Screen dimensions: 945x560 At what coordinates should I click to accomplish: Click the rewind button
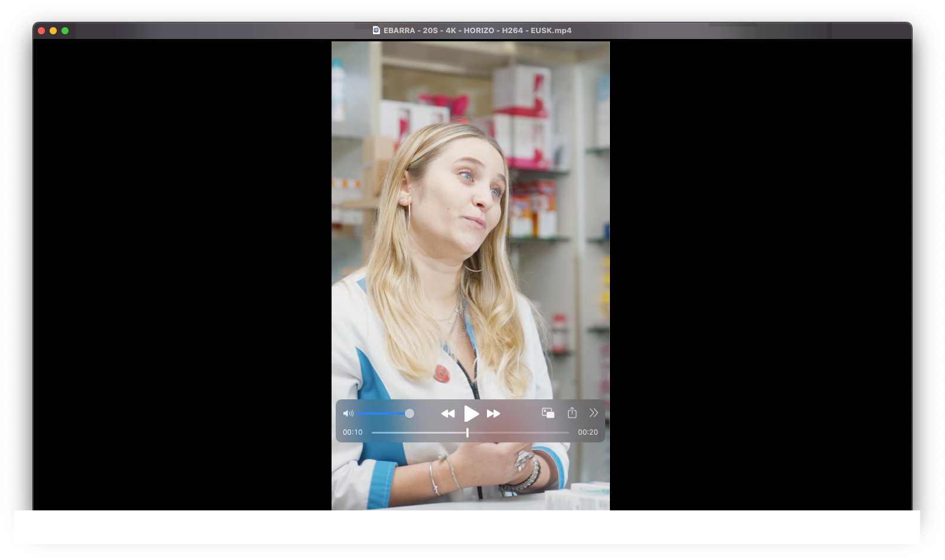point(448,414)
